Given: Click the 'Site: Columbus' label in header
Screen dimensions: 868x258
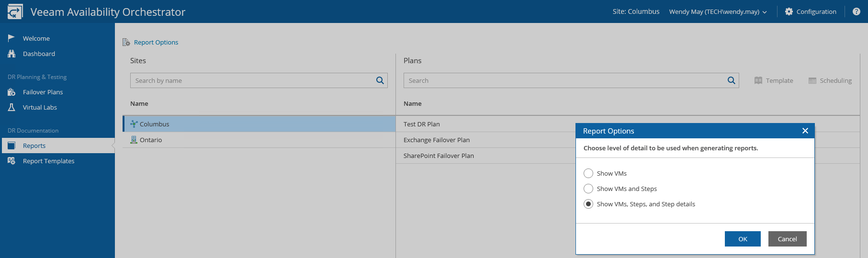Looking at the screenshot, I should click(636, 11).
